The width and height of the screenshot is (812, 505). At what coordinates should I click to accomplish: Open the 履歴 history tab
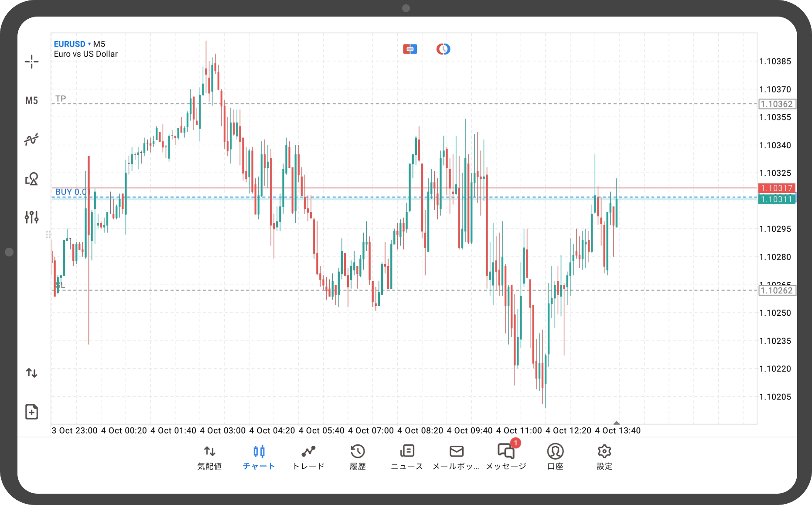click(x=358, y=457)
